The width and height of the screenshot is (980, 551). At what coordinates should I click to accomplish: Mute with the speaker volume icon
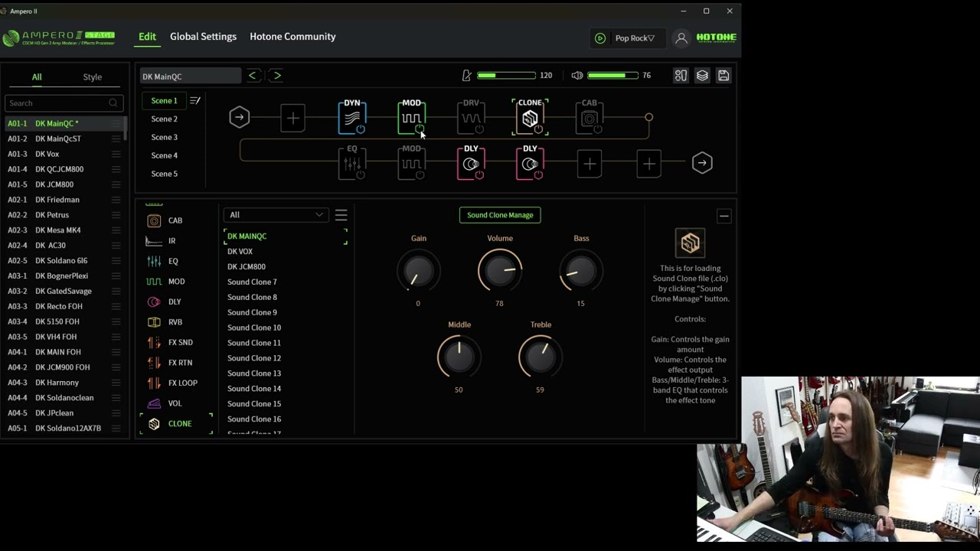(577, 75)
